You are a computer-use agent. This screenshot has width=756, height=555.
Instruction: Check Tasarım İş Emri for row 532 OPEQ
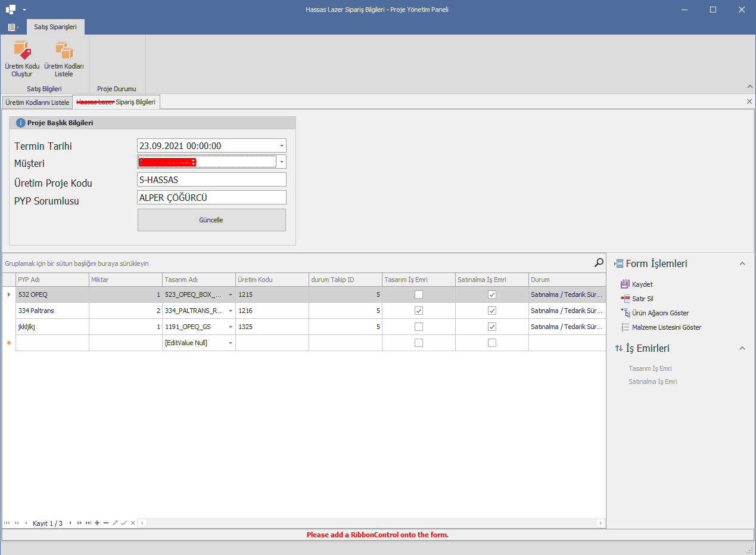pyautogui.click(x=419, y=294)
